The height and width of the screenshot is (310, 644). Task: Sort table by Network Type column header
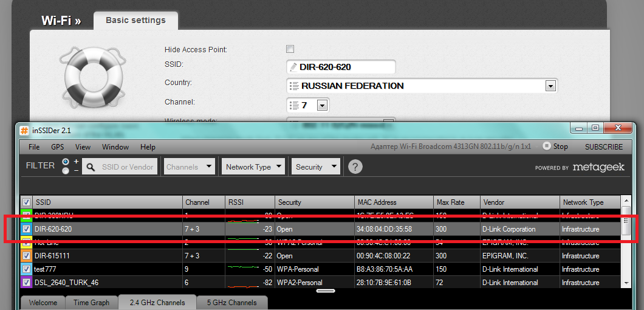(x=590, y=202)
